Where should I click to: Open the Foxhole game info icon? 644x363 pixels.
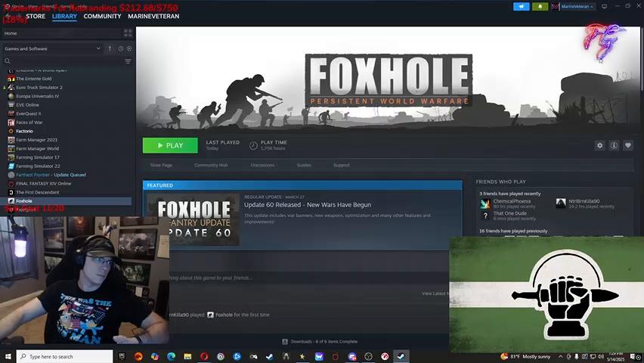point(614,145)
